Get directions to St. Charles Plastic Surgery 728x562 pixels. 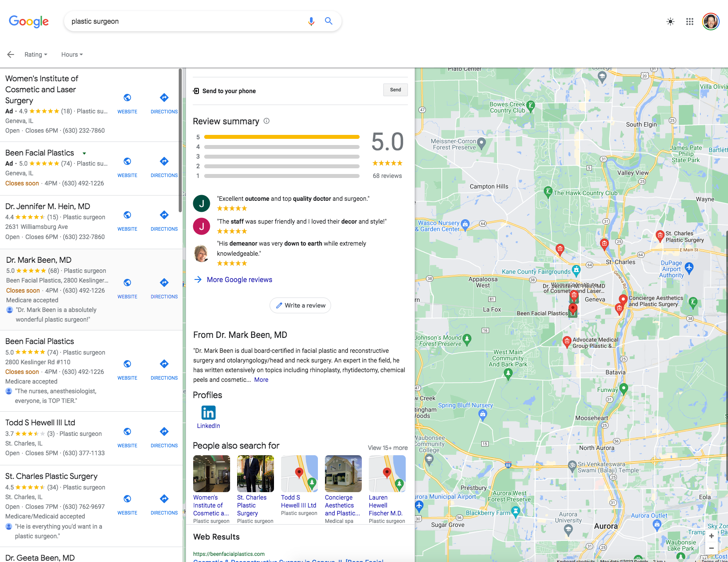point(164,499)
